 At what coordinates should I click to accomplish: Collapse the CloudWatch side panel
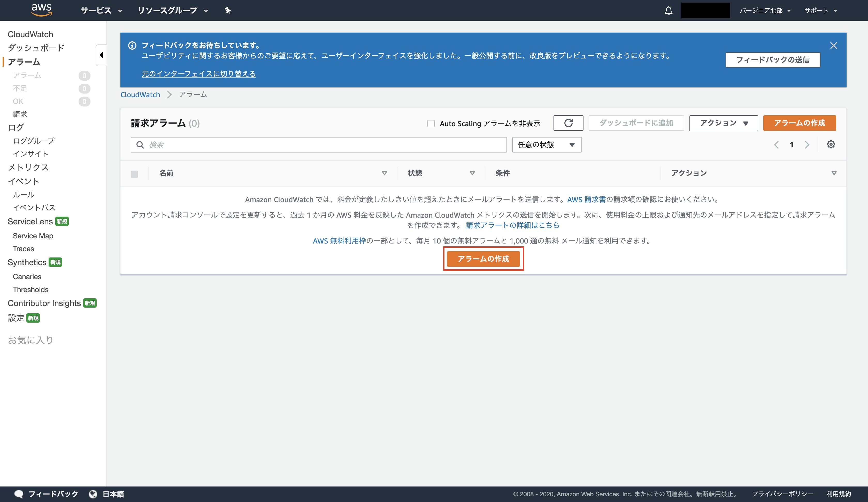[x=101, y=55]
